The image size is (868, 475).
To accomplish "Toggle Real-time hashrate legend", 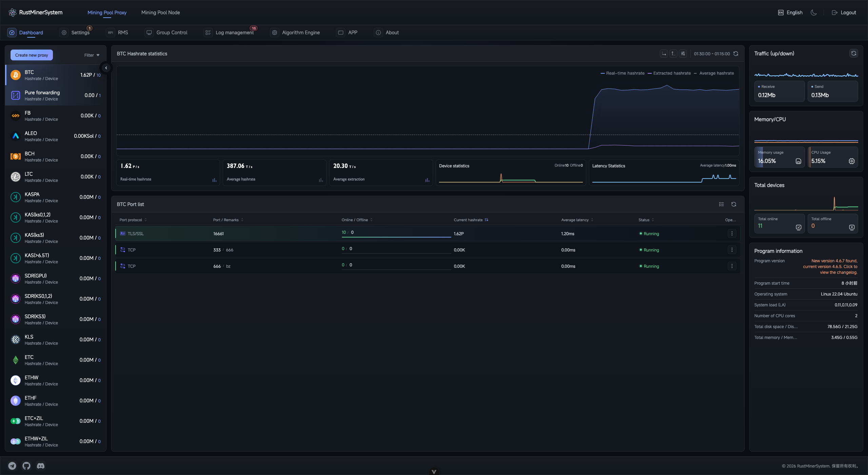I will click(623, 73).
